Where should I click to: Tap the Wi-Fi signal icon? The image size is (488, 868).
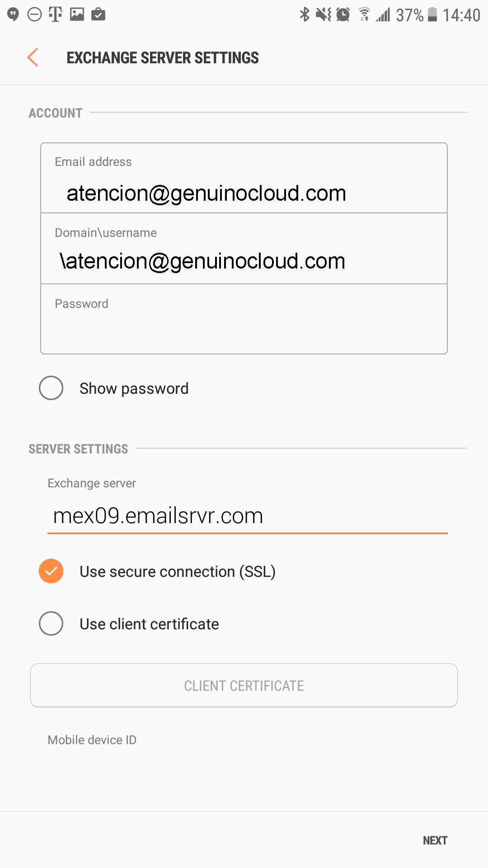pyautogui.click(x=364, y=14)
